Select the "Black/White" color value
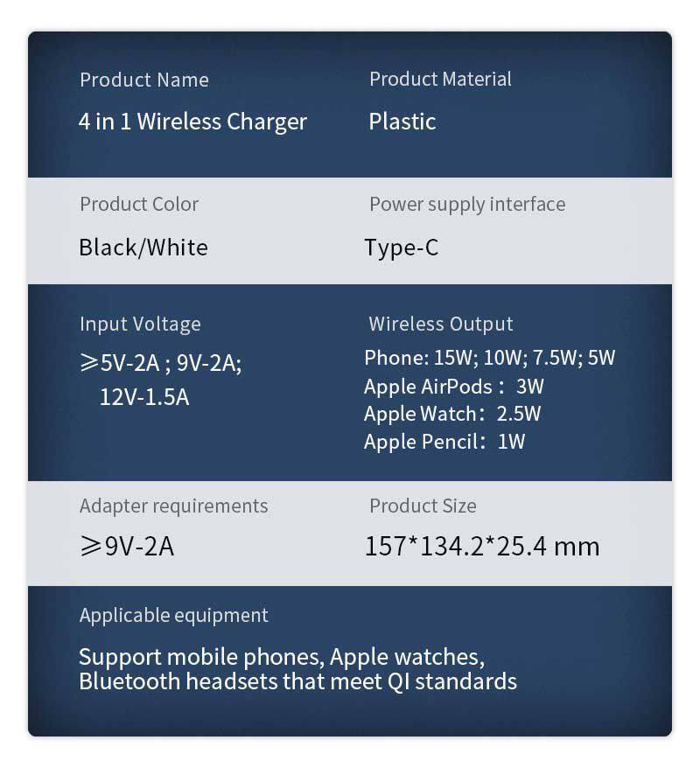This screenshot has width=700, height=775. 143,247
